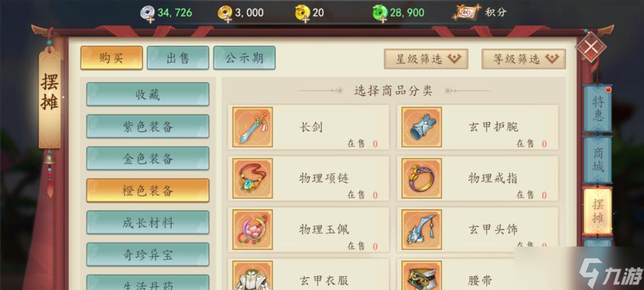Select the 玄甲护腕 bracer icon

(422, 127)
